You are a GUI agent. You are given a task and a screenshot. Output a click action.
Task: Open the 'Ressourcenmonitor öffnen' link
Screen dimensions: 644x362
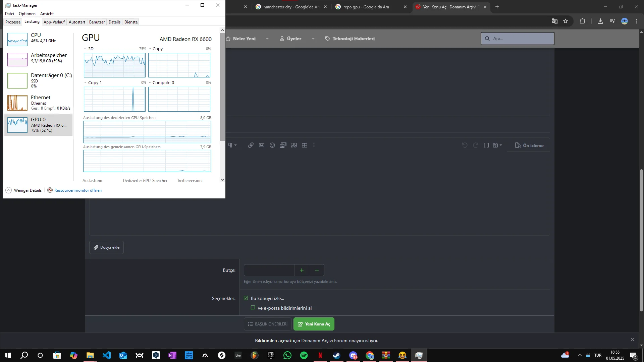pyautogui.click(x=78, y=190)
